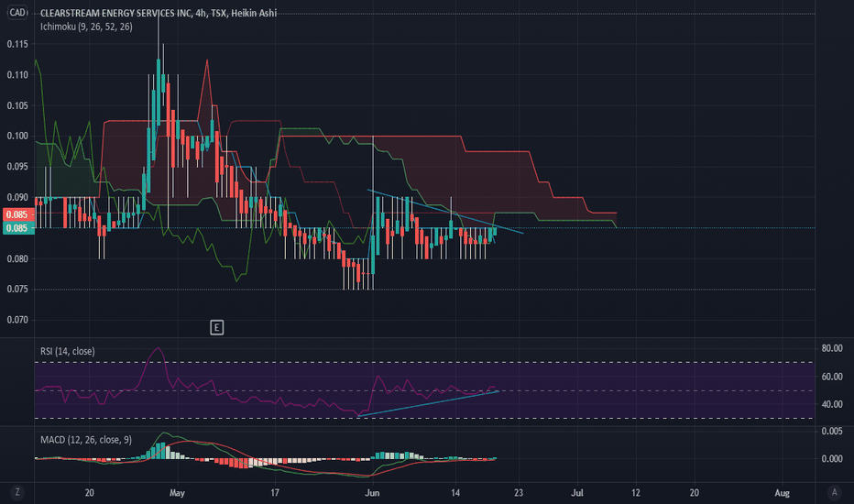Click the 0.100 price axis value
The width and height of the screenshot is (854, 504).
coord(17,137)
